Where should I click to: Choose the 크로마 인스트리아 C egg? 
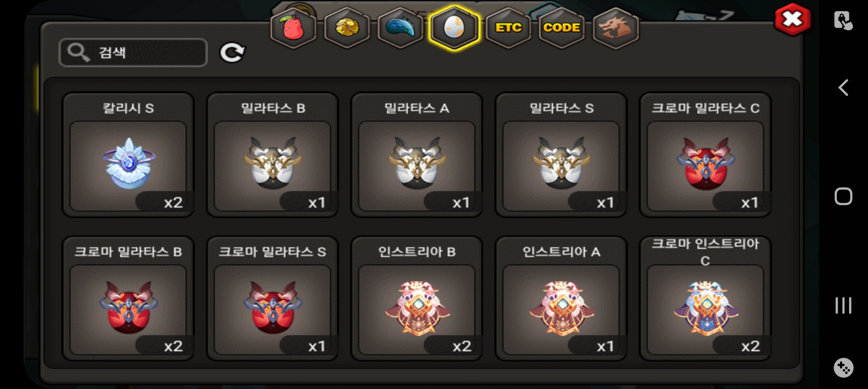[705, 298]
